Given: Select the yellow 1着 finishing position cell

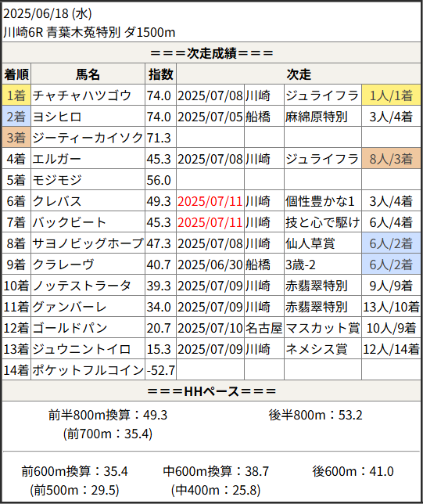Looking at the screenshot, I should click(x=16, y=95).
